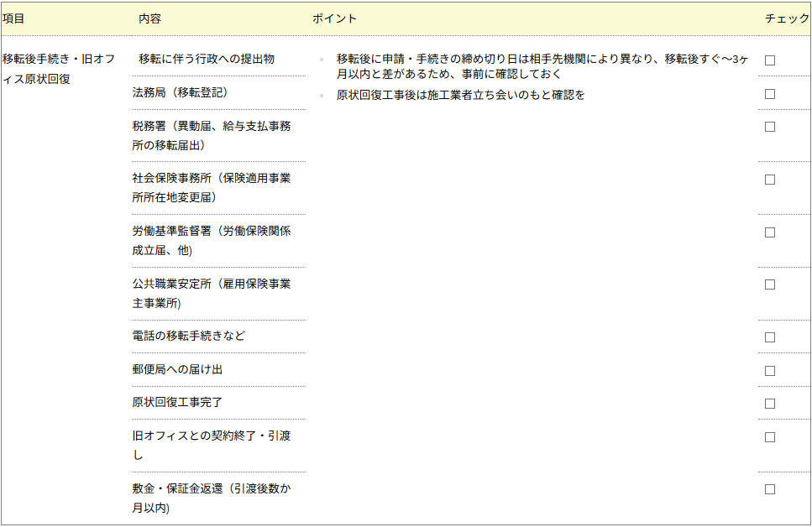The height and width of the screenshot is (527, 812).
Task: Check the box for 法務局（移転登記）
Action: (x=769, y=94)
